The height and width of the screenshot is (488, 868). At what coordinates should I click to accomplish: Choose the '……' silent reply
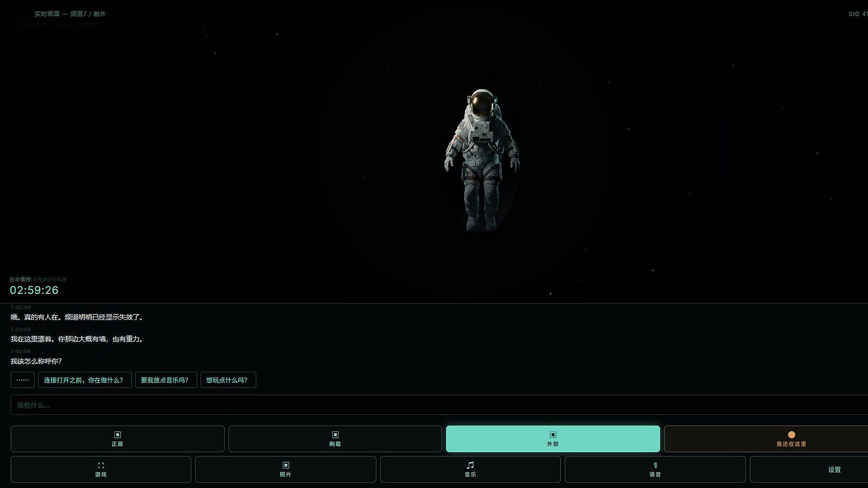point(23,380)
